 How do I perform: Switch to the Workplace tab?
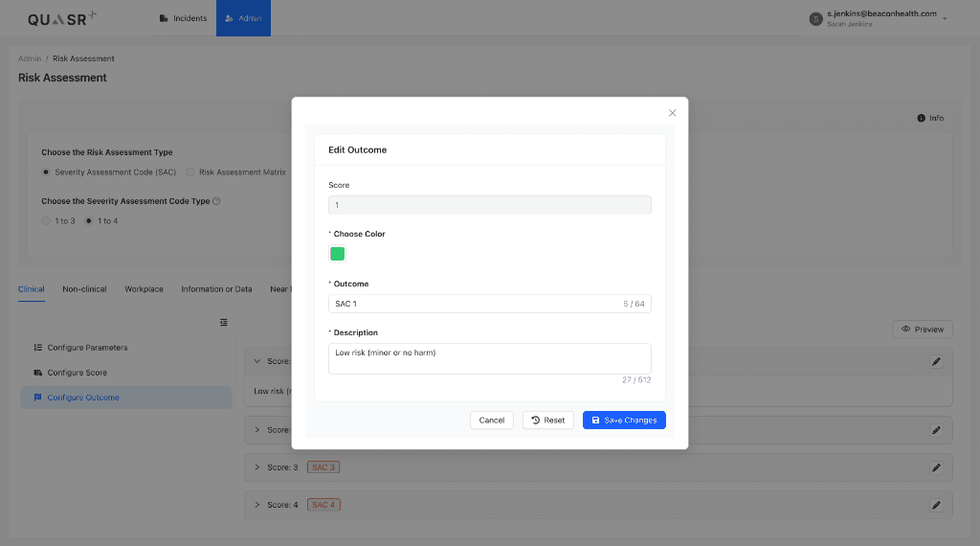pyautogui.click(x=144, y=289)
